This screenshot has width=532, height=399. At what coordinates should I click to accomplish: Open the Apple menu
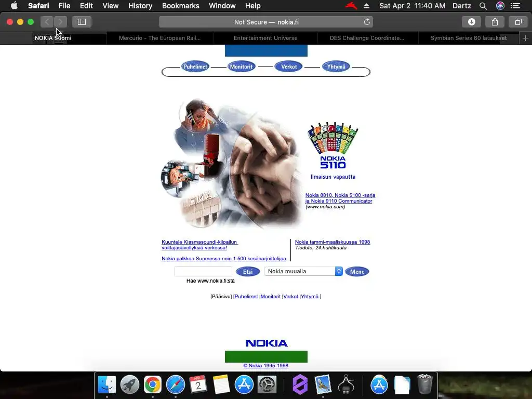pos(14,6)
